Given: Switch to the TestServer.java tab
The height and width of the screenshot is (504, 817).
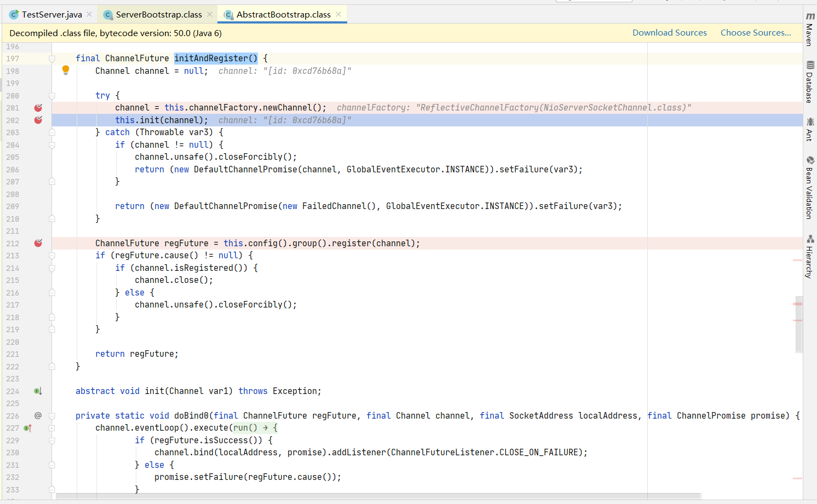Looking at the screenshot, I should coord(51,15).
